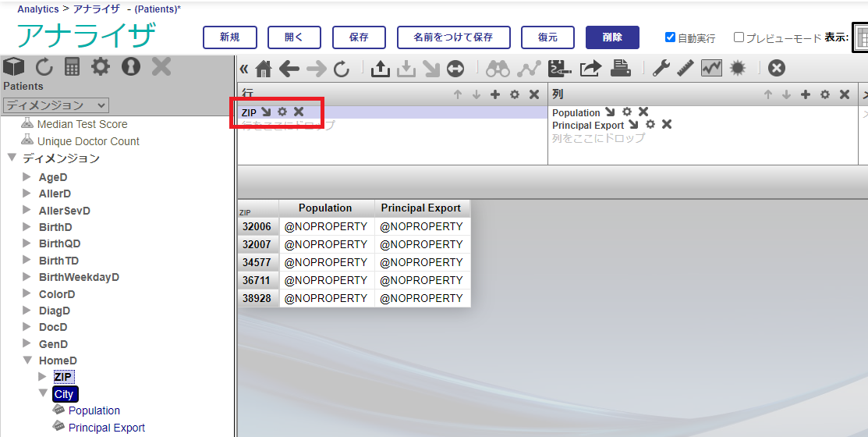The width and height of the screenshot is (868, 437).
Task: Enable the プレビューモード checkbox
Action: pos(739,37)
